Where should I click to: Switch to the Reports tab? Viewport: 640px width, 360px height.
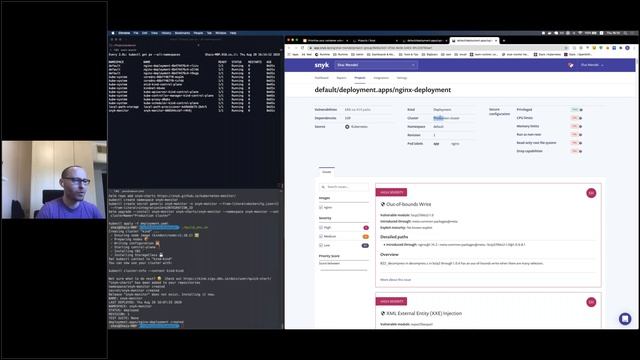click(x=342, y=78)
